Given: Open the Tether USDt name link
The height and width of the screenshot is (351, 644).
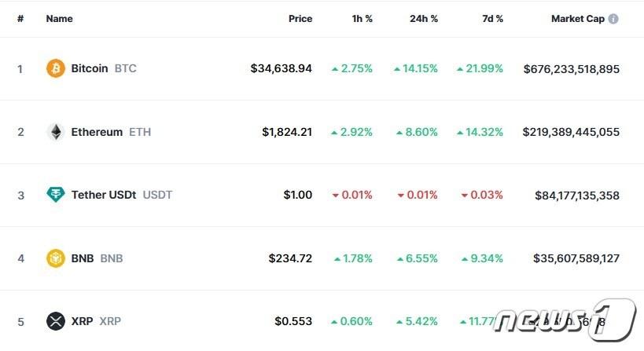Looking at the screenshot, I should 105,195.
